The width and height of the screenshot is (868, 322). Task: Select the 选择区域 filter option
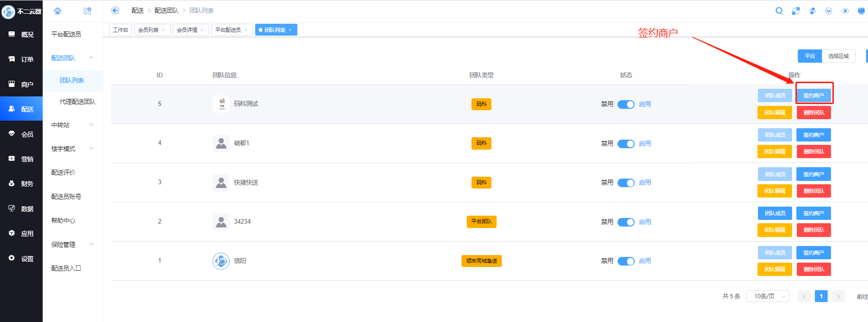(839, 56)
